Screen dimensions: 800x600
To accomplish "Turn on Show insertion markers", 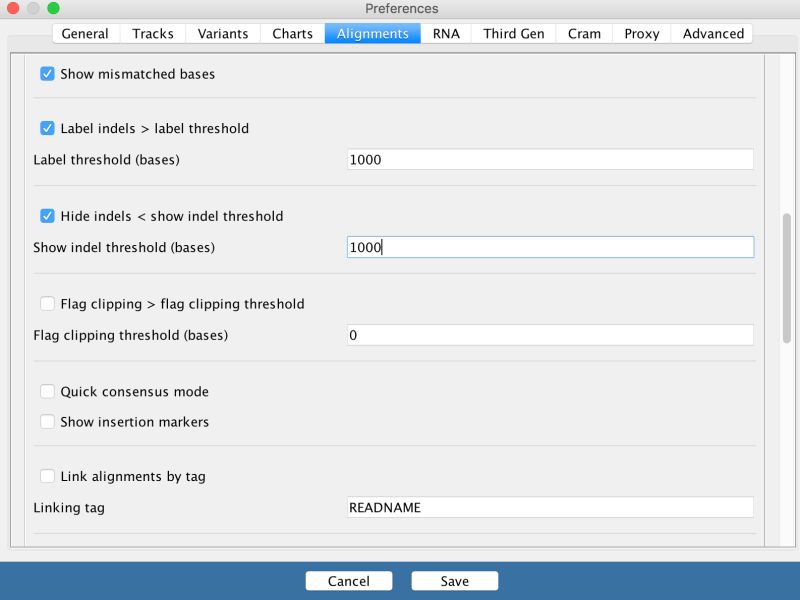I will point(47,421).
